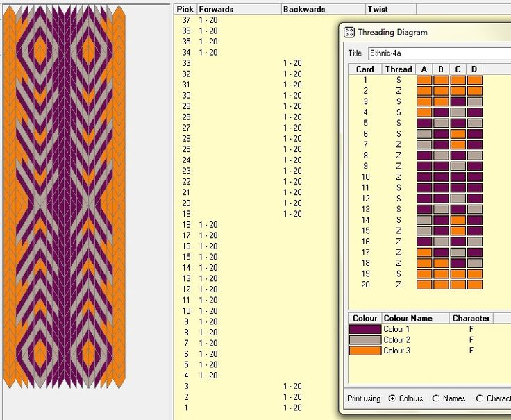Select pick 4 forwards entry 1 - 20
The image size is (511, 420).
pyautogui.click(x=208, y=376)
